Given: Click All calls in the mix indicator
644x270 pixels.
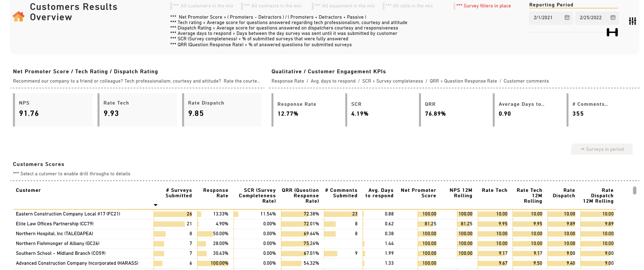Looking at the screenshot, I should (x=409, y=6).
